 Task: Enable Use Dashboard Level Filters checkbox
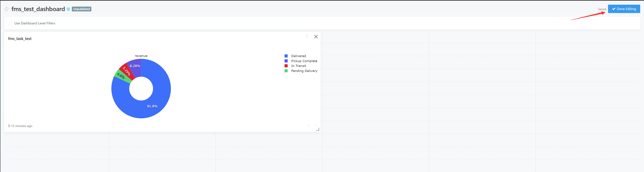click(10, 23)
